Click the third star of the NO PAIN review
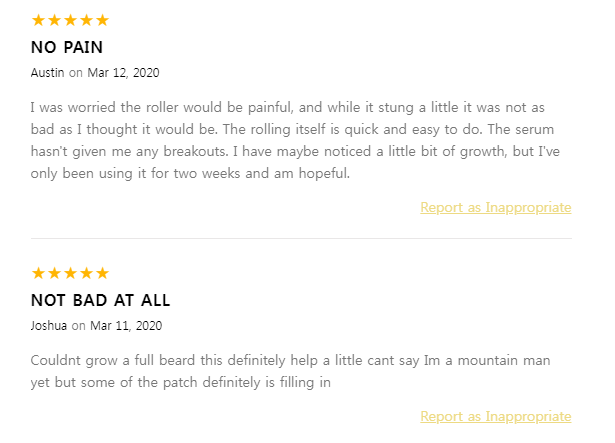615x443 pixels. click(x=70, y=20)
